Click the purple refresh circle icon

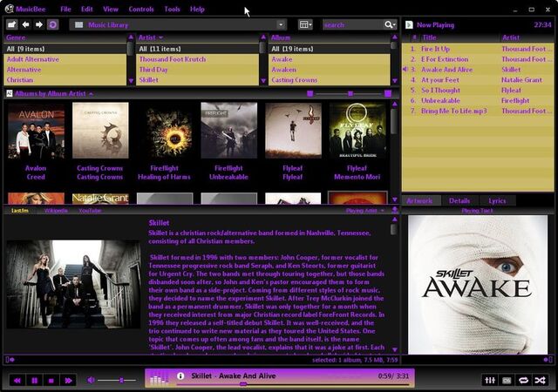pos(52,24)
